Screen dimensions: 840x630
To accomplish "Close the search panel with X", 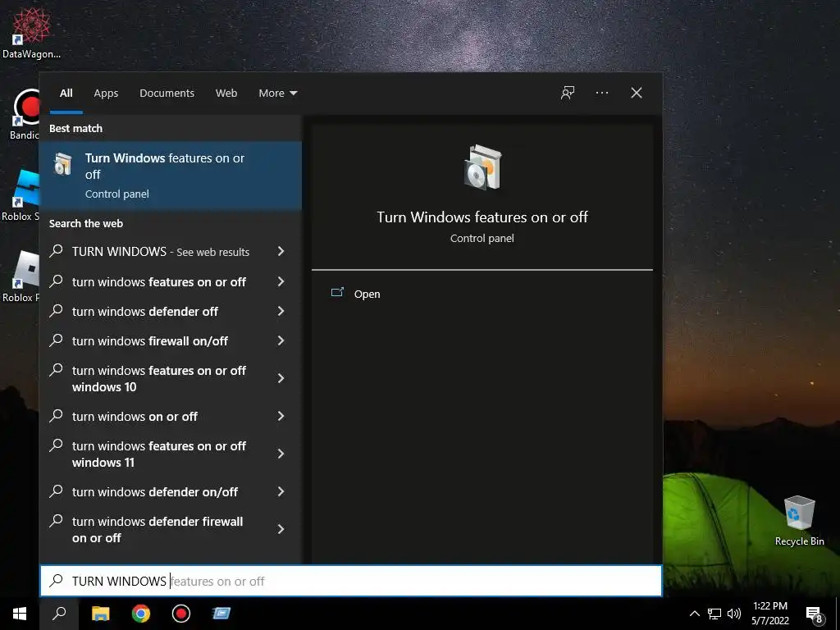I will tap(637, 93).
